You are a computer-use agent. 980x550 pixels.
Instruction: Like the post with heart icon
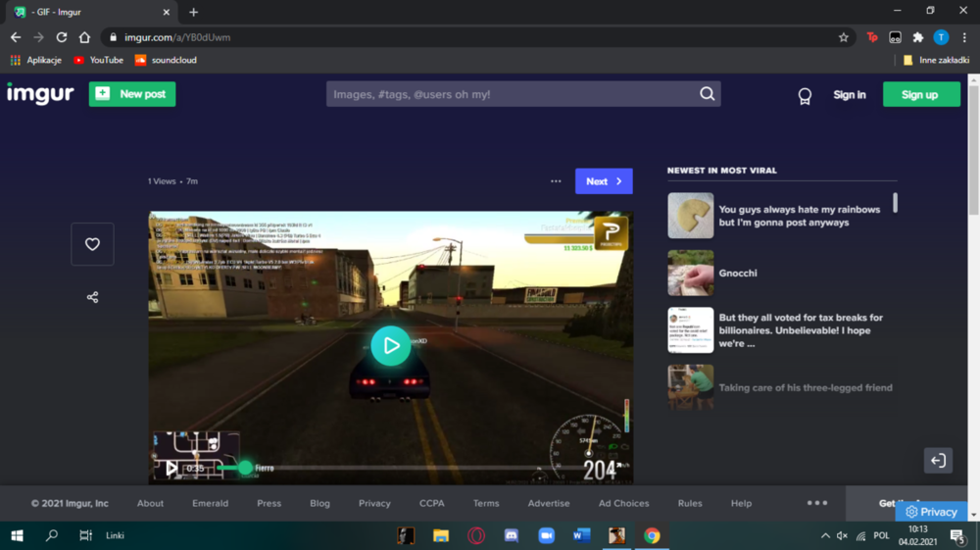click(92, 244)
